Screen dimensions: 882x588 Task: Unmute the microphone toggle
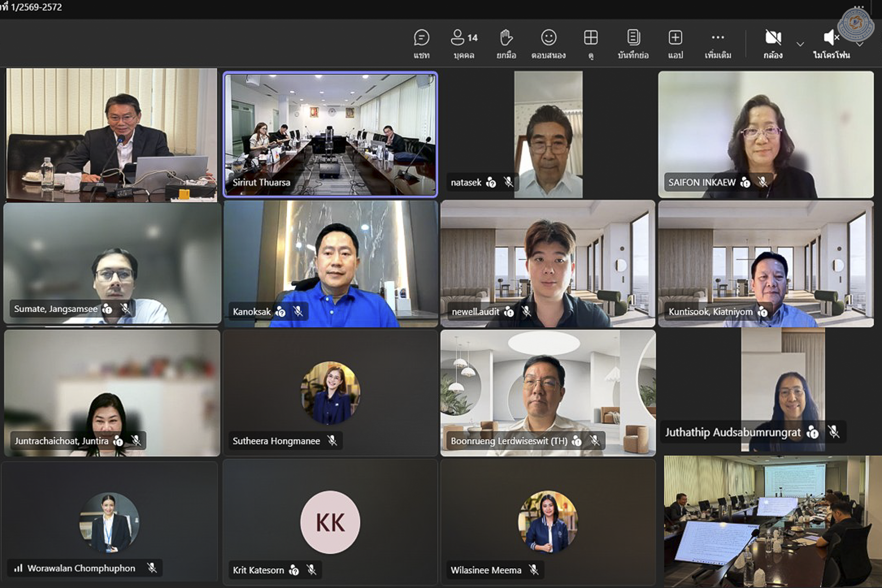831,38
